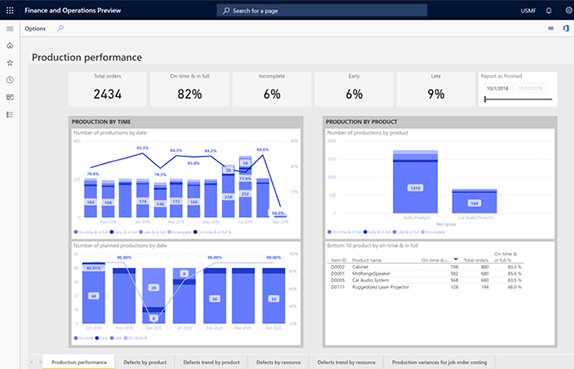Open Favorites star in sidebar
Image resolution: width=574 pixels, height=369 pixels.
coord(10,63)
